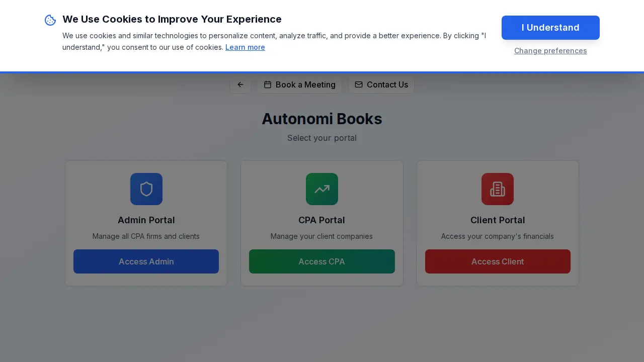Click the cookie banner headline text
The width and height of the screenshot is (644, 362).
tap(172, 19)
